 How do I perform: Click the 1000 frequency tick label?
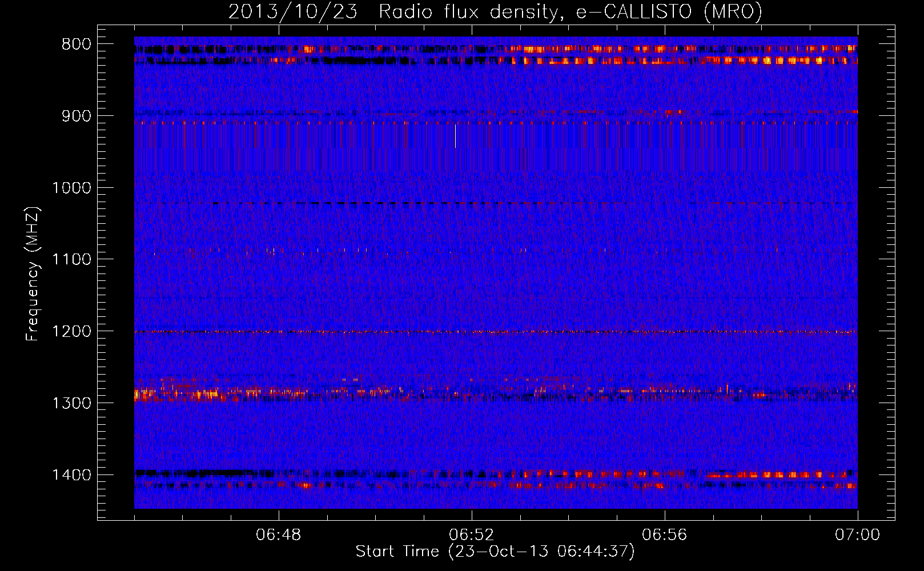tap(71, 188)
